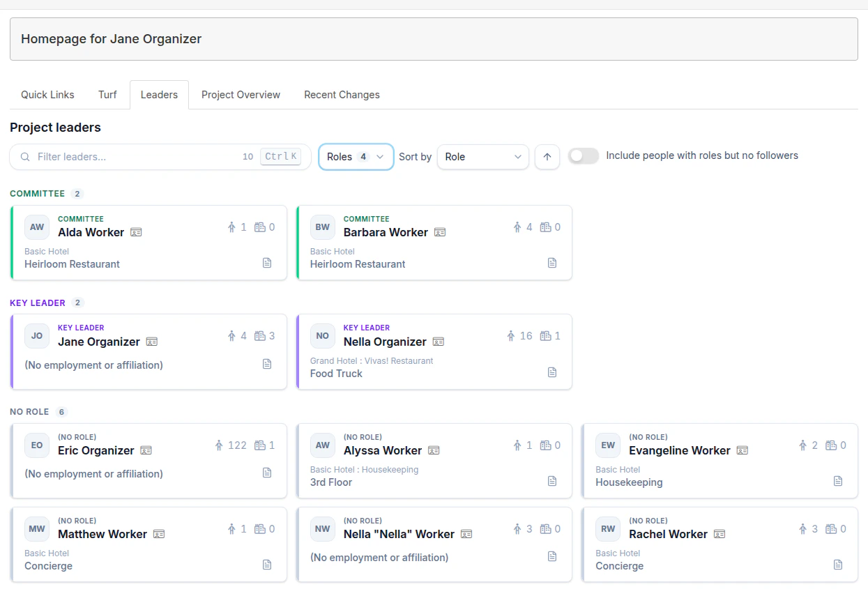Click "Concierge" on Matthew Worker card
This screenshot has height=589, width=868.
[x=48, y=566]
